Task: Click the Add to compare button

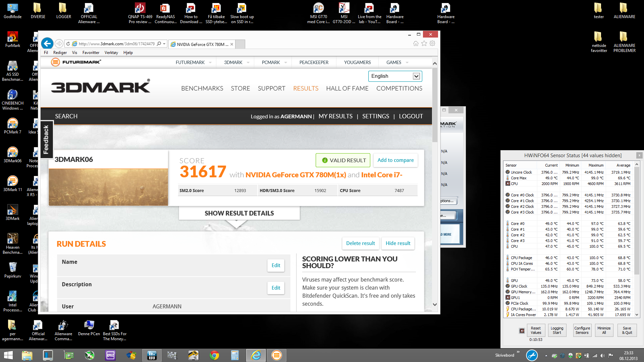Action: [395, 160]
